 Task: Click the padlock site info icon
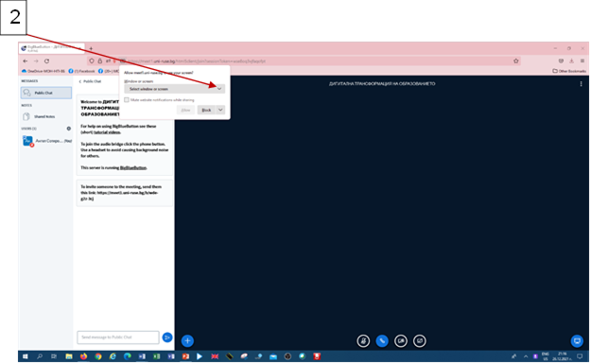100,61
